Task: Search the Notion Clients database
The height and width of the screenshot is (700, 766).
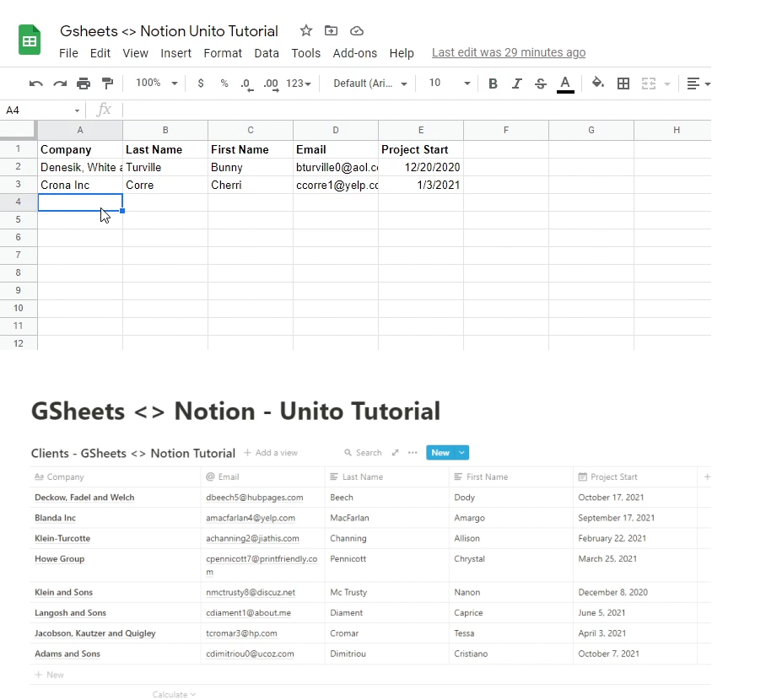Action: pos(363,452)
